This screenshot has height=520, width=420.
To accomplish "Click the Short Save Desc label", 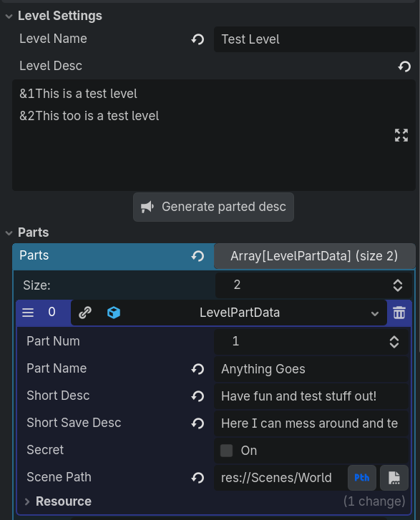I will click(74, 423).
